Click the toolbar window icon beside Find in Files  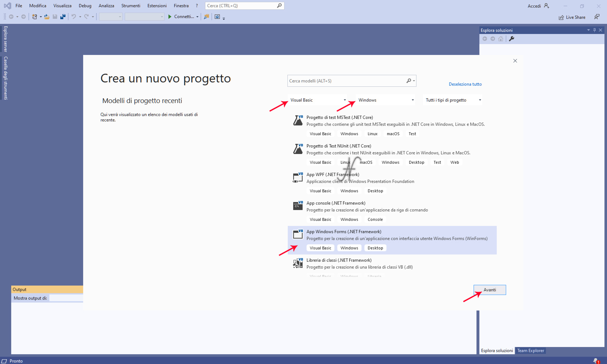217,17
